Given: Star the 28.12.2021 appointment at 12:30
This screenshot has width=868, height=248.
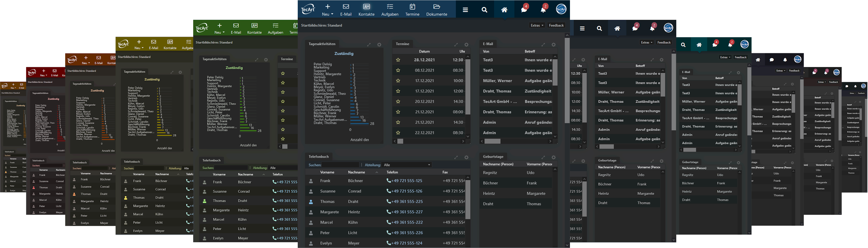Looking at the screenshot, I should [398, 60].
